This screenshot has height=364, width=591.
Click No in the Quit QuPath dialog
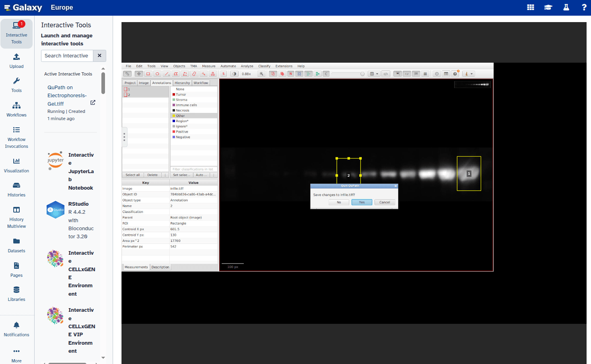tap(339, 202)
